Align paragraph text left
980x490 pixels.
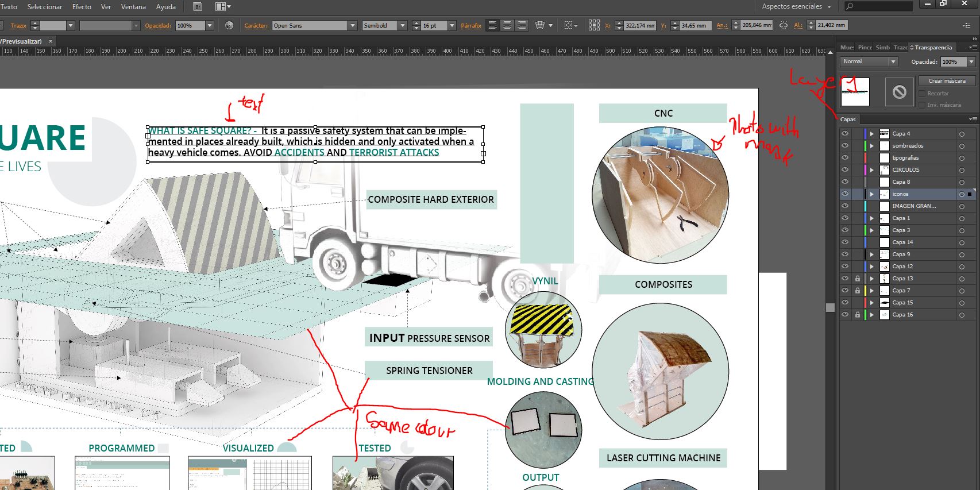coord(492,25)
